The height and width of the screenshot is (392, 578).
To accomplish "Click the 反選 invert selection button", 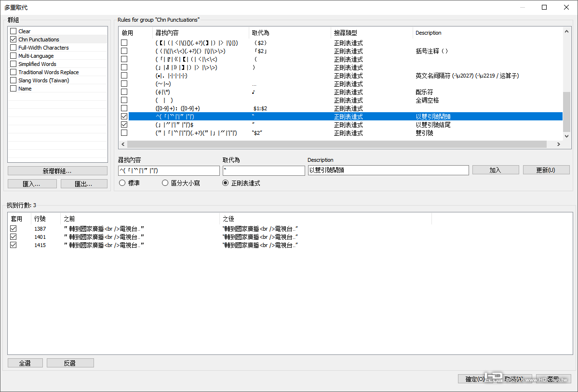I will coord(70,363).
